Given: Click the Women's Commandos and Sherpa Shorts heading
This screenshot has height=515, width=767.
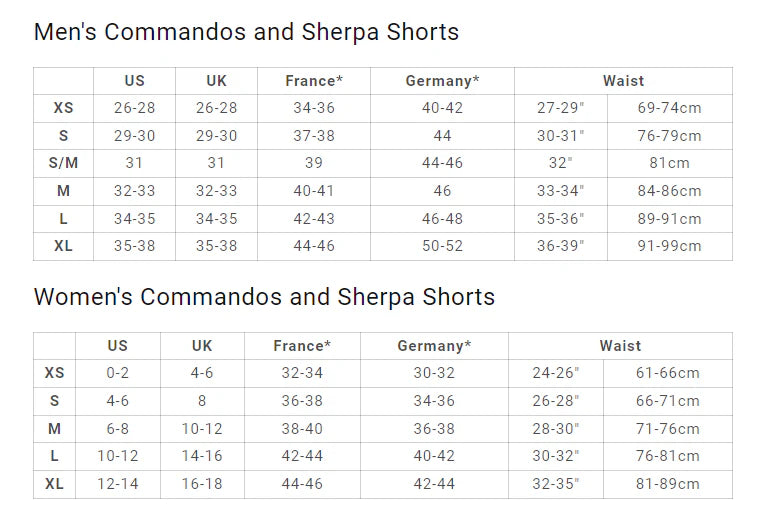Looking at the screenshot, I should pyautogui.click(x=264, y=297).
